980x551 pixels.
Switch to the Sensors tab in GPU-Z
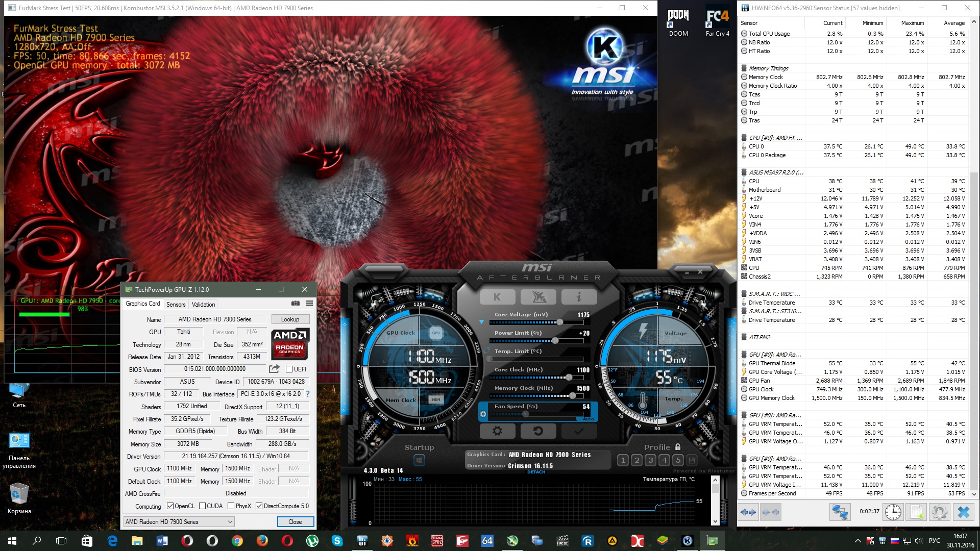pyautogui.click(x=176, y=305)
